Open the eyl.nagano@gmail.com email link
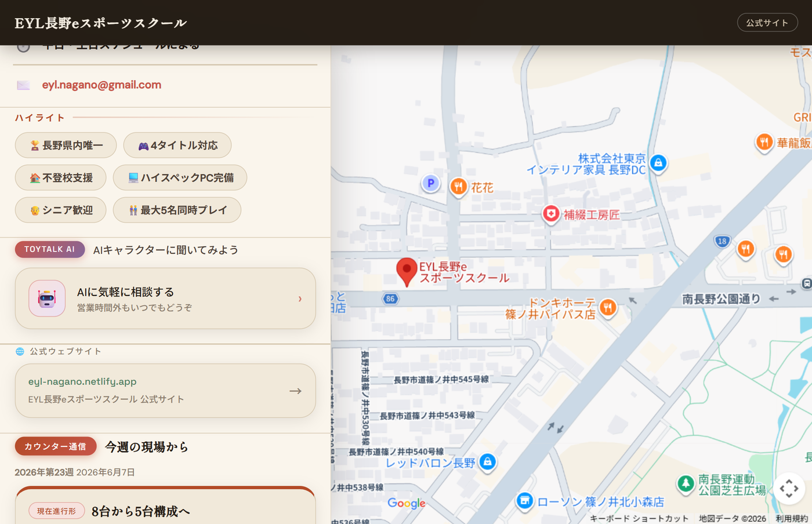Image resolution: width=812 pixels, height=524 pixels. click(x=101, y=85)
